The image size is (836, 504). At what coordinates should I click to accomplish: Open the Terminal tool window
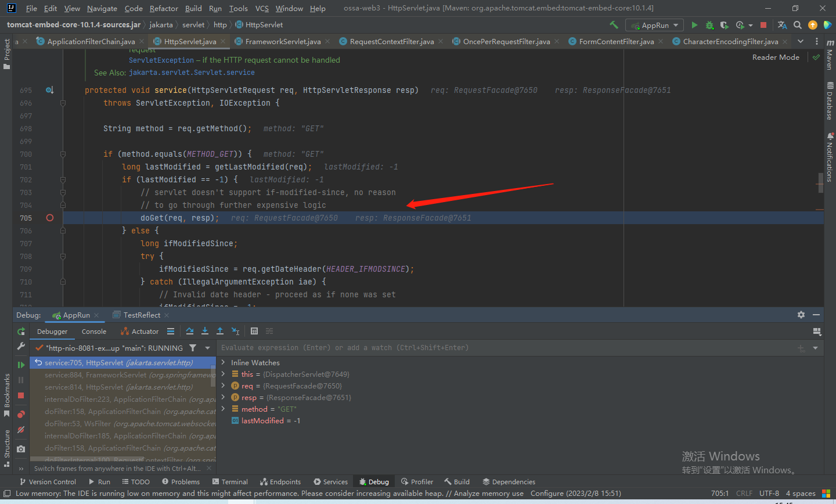click(x=230, y=481)
